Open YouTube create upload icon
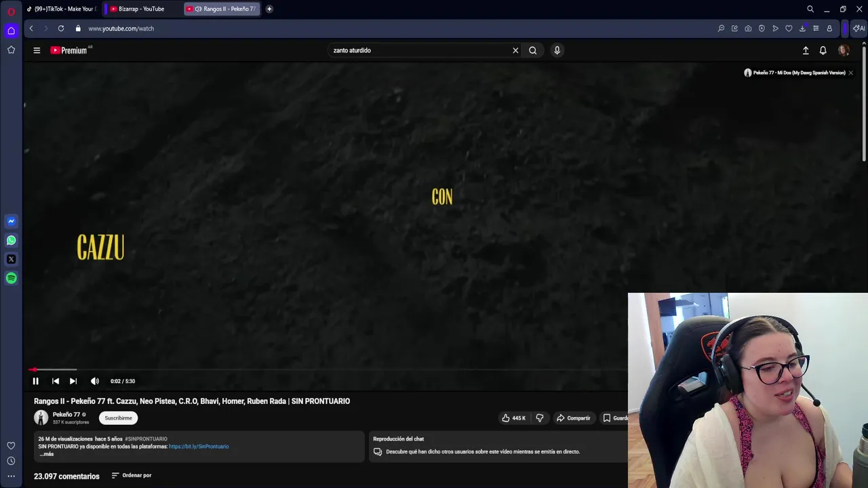 coord(806,50)
